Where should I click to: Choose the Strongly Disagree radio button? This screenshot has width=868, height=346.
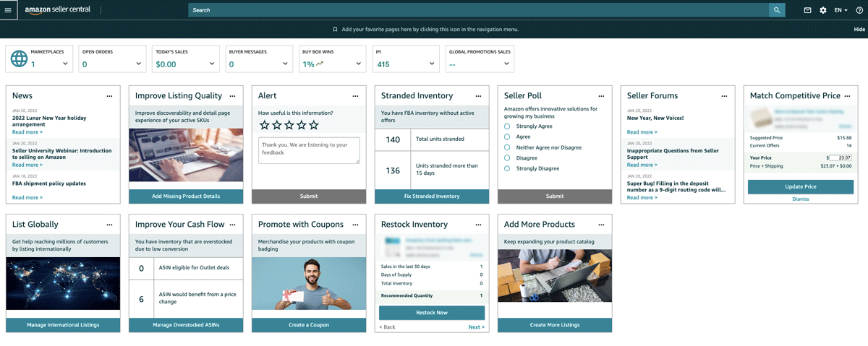pyautogui.click(x=508, y=168)
